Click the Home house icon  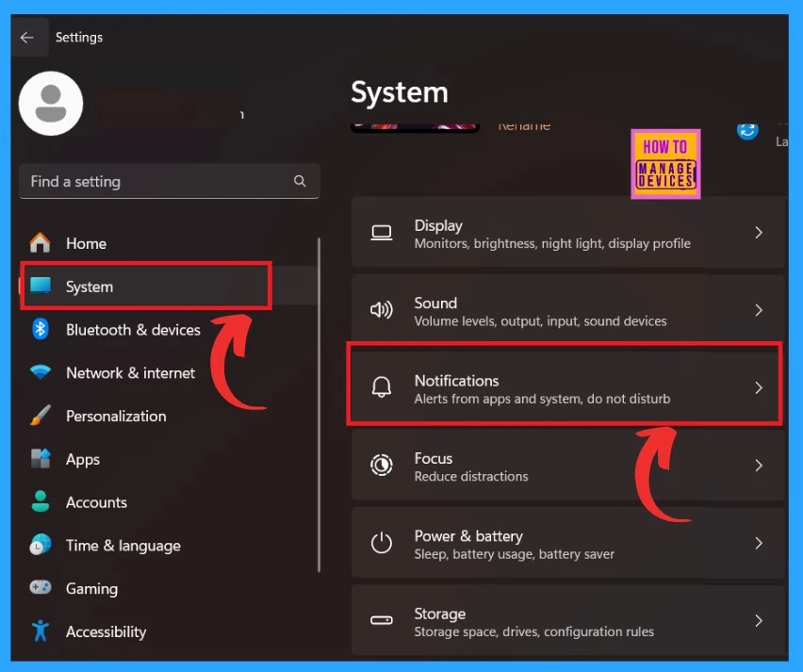point(40,243)
